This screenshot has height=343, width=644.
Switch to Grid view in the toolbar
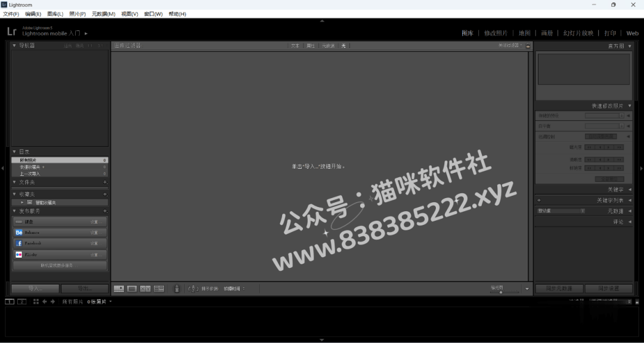[119, 289]
